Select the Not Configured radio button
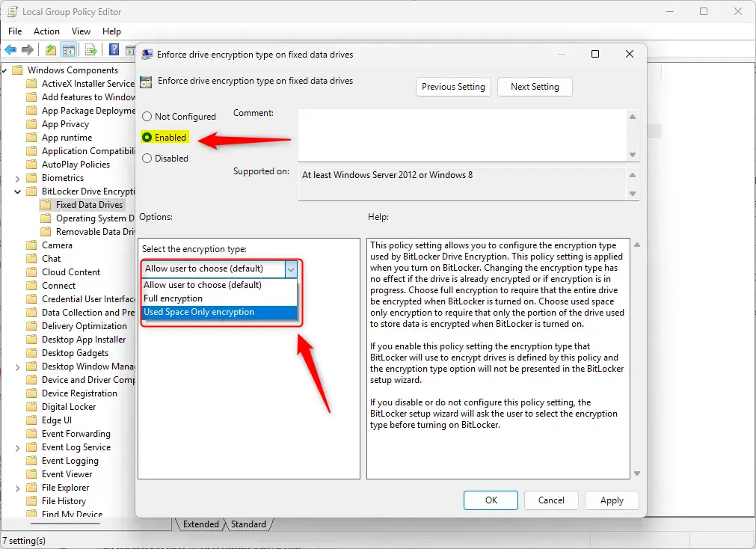The height and width of the screenshot is (549, 756). (x=147, y=116)
